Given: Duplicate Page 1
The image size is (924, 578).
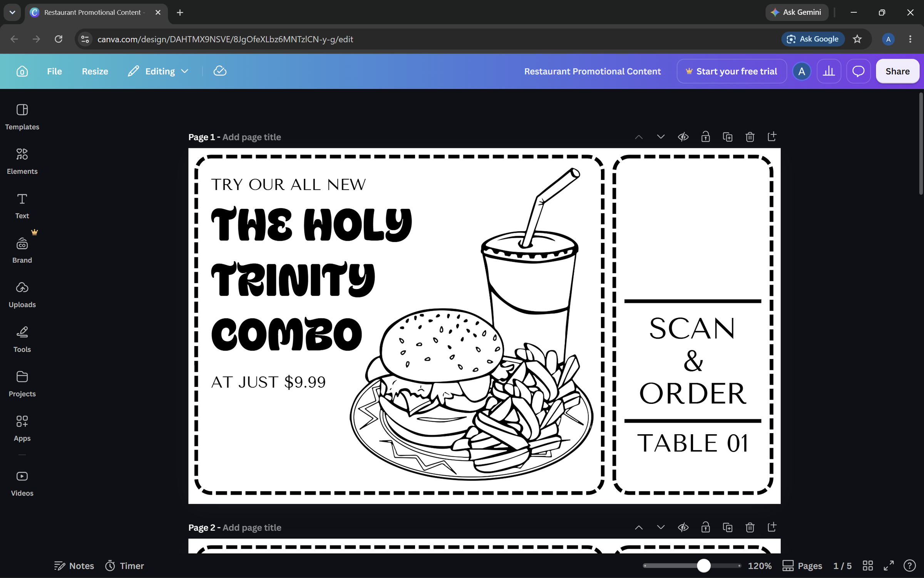Looking at the screenshot, I should coord(728,137).
